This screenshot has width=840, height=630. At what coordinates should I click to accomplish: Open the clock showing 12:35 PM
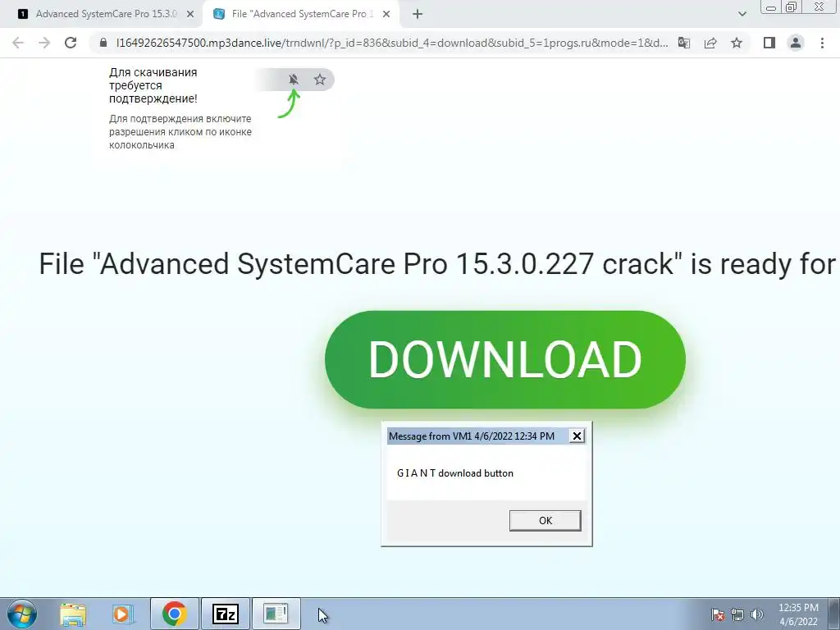coord(798,614)
